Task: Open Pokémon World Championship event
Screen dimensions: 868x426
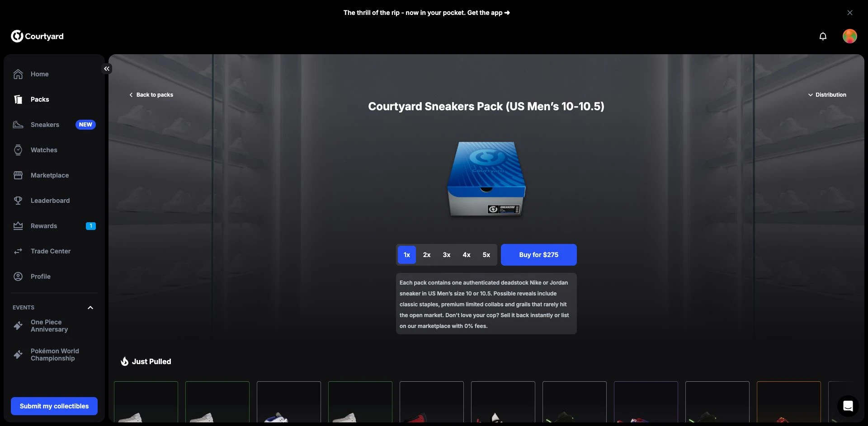Action: click(54, 355)
